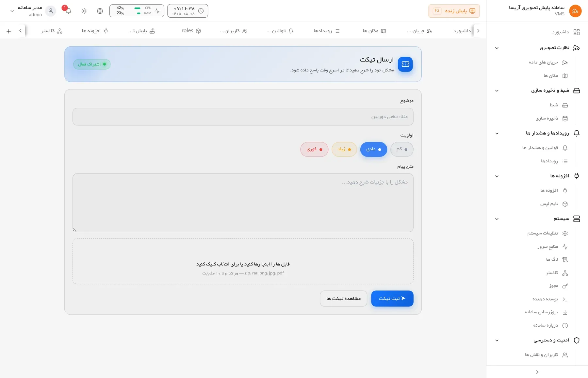588x378 pixels.
Task: Open کاربران و نقش ها sidebar item
Action: click(546, 355)
